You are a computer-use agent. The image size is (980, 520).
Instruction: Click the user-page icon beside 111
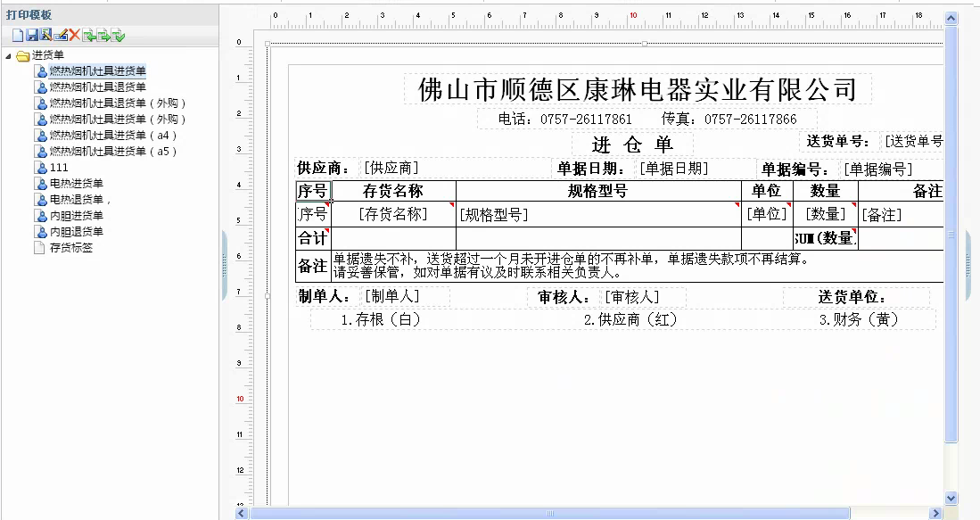[x=41, y=168]
